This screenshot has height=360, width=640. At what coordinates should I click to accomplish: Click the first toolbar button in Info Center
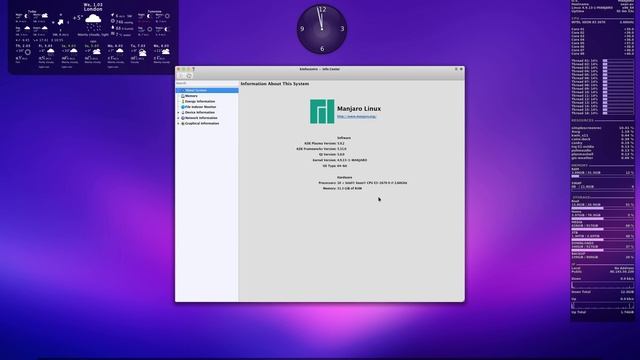pos(181,76)
